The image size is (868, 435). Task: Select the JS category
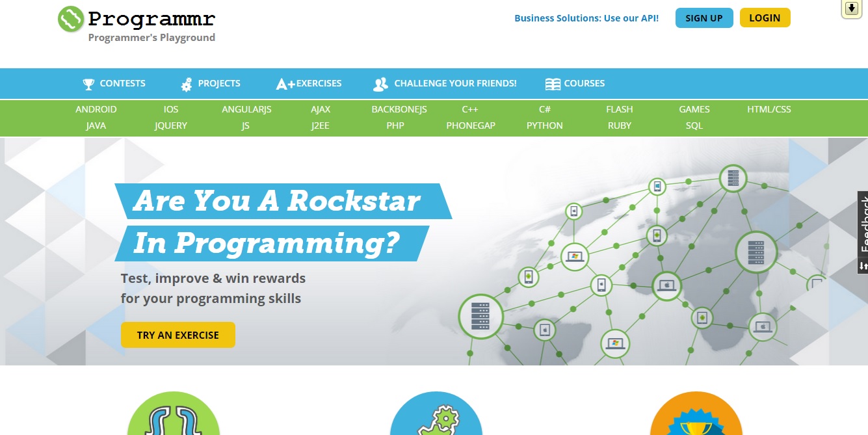click(x=246, y=125)
